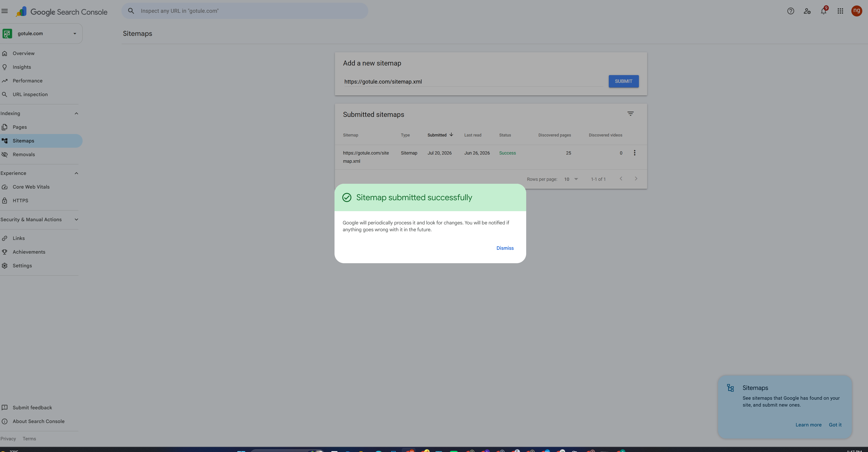Open user and permissions settings icon
The width and height of the screenshot is (868, 452).
coord(807,11)
